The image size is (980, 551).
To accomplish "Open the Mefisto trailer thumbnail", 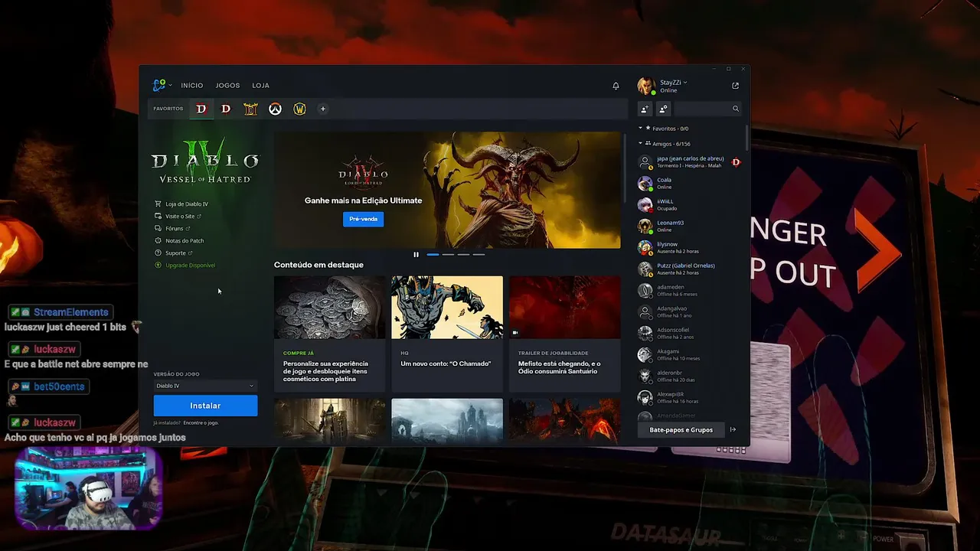I will [564, 307].
